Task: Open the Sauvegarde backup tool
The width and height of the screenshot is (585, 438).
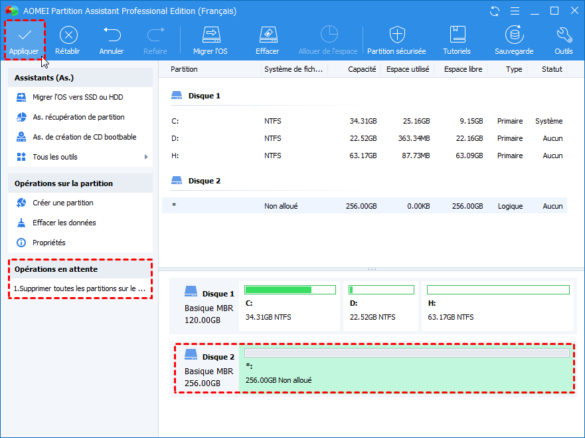Action: point(514,40)
